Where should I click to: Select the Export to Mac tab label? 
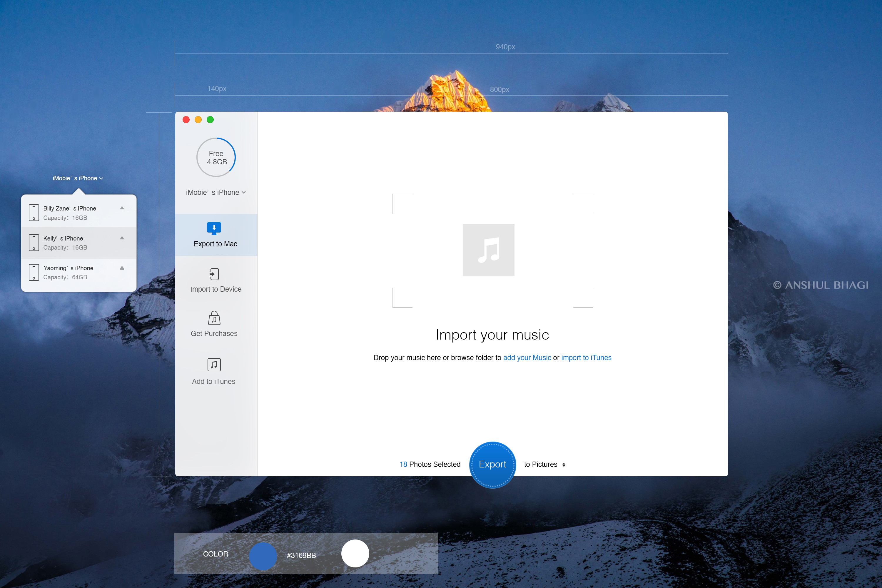point(216,244)
